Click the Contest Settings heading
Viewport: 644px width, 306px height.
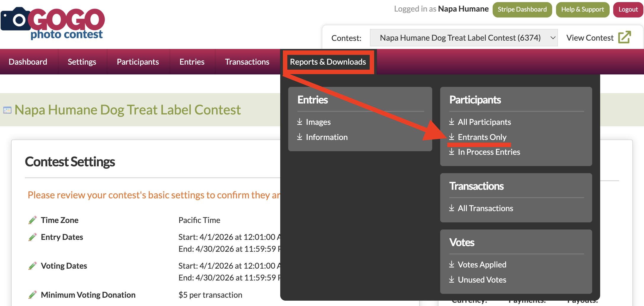click(70, 162)
